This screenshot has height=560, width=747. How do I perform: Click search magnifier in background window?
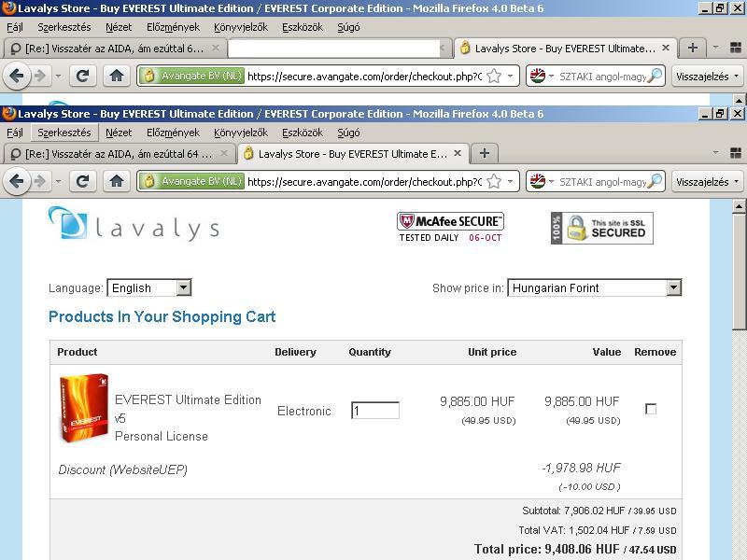[656, 76]
